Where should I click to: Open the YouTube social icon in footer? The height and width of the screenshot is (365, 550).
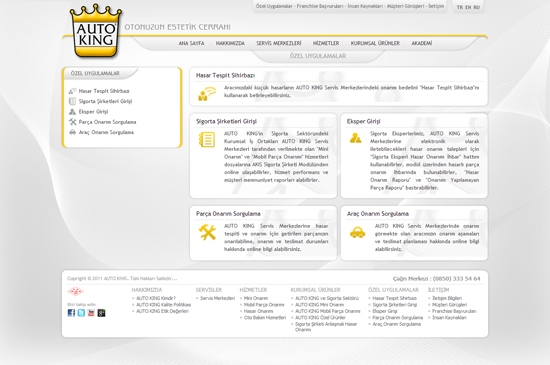click(x=91, y=313)
